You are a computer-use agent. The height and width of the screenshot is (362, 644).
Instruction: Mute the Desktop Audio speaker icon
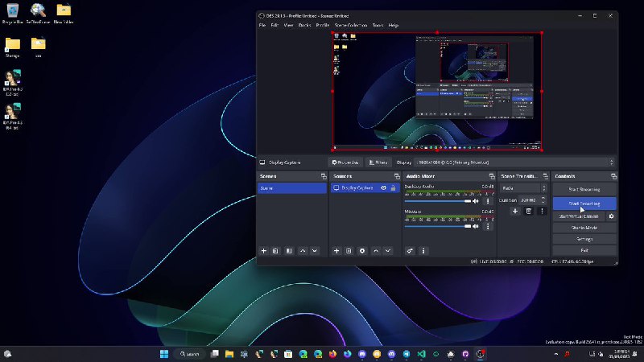476,201
